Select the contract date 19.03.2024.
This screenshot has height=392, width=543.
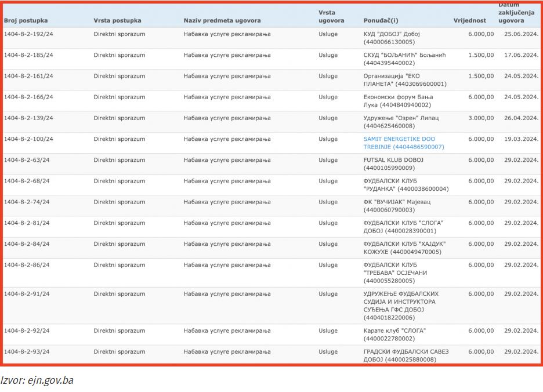(x=521, y=139)
